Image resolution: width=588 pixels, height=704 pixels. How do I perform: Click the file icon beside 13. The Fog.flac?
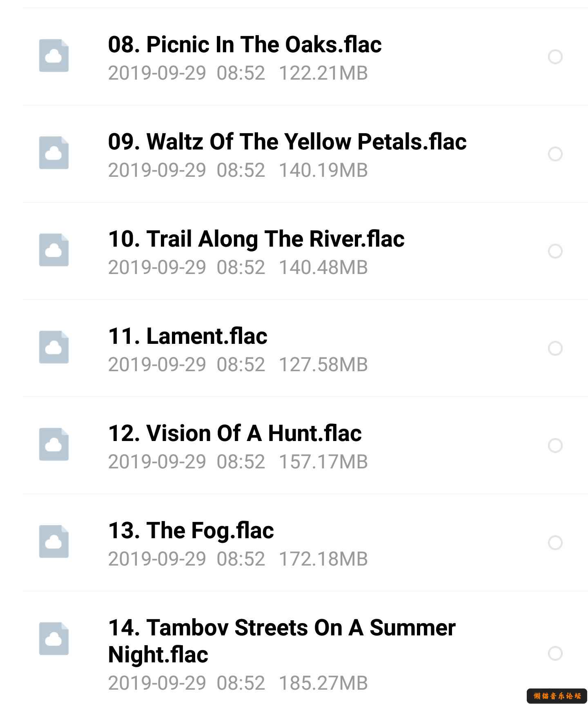pos(54,542)
